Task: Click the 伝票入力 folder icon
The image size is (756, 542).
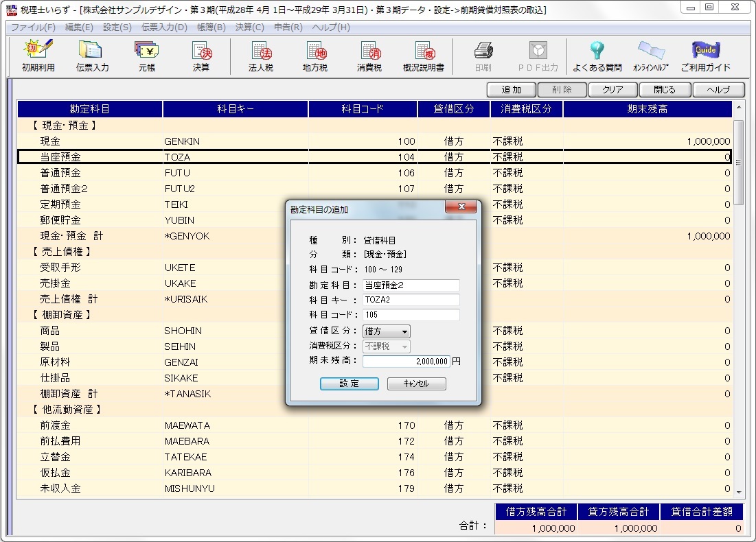Action: click(x=92, y=56)
